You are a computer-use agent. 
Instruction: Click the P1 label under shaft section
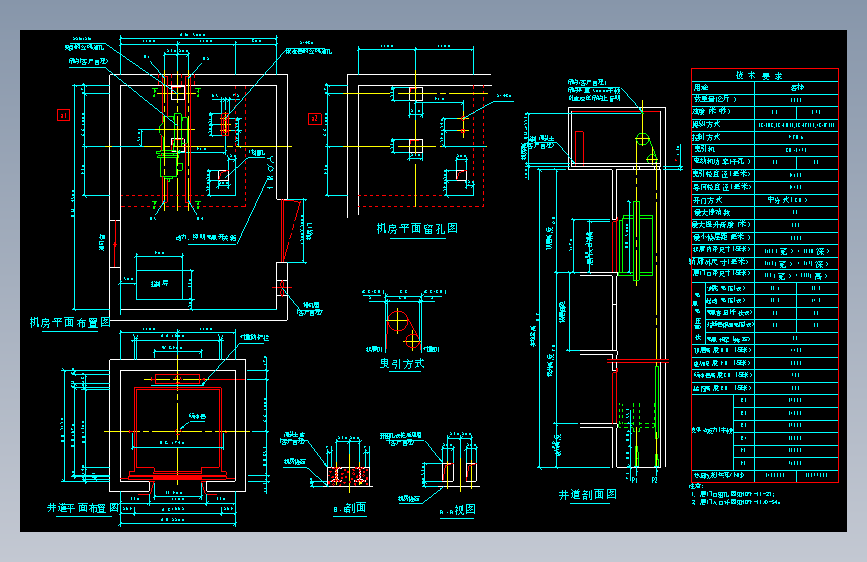[634, 480]
